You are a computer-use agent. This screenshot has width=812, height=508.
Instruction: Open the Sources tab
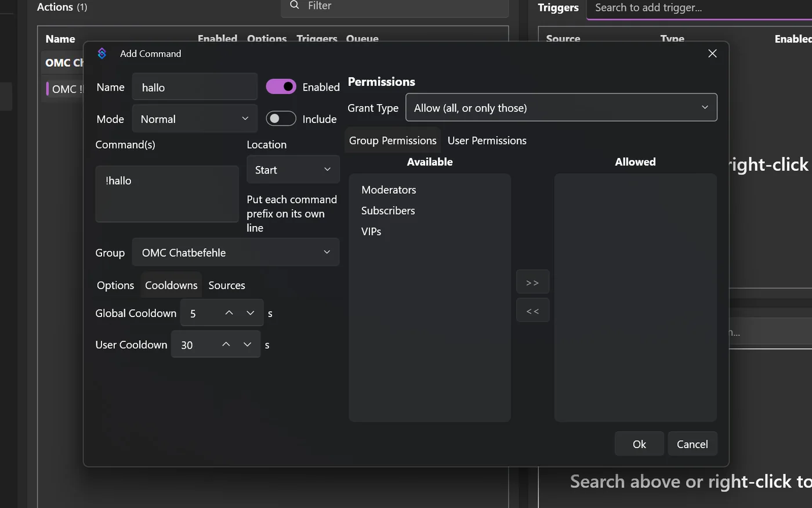pos(227,285)
